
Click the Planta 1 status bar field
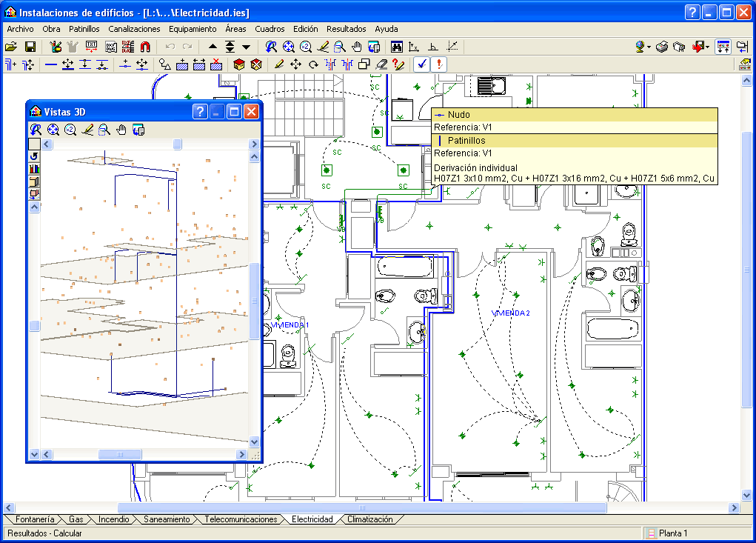coord(698,533)
